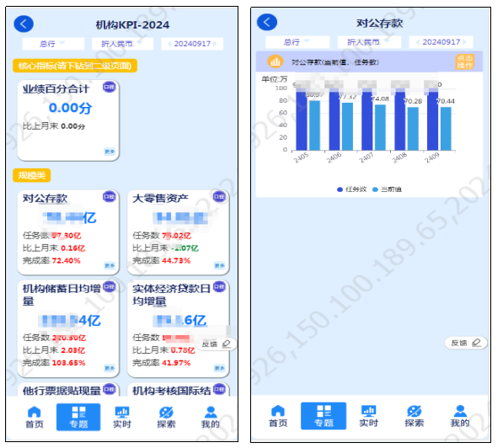The width and height of the screenshot is (503, 448).
Task: Toggle 任务数 legend series in chart
Action: [351, 189]
